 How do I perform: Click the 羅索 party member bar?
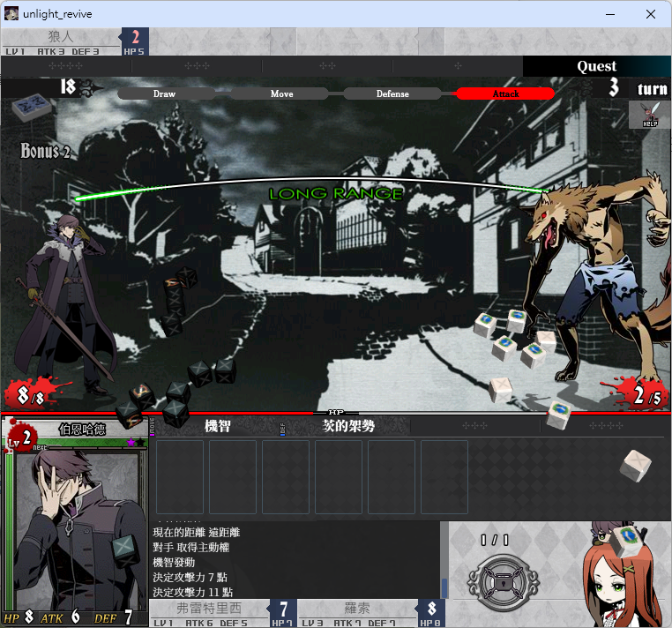[371, 613]
